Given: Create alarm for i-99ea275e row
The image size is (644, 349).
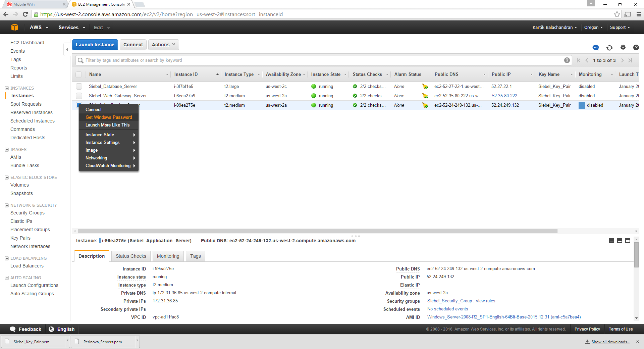Looking at the screenshot, I should pos(425,105).
